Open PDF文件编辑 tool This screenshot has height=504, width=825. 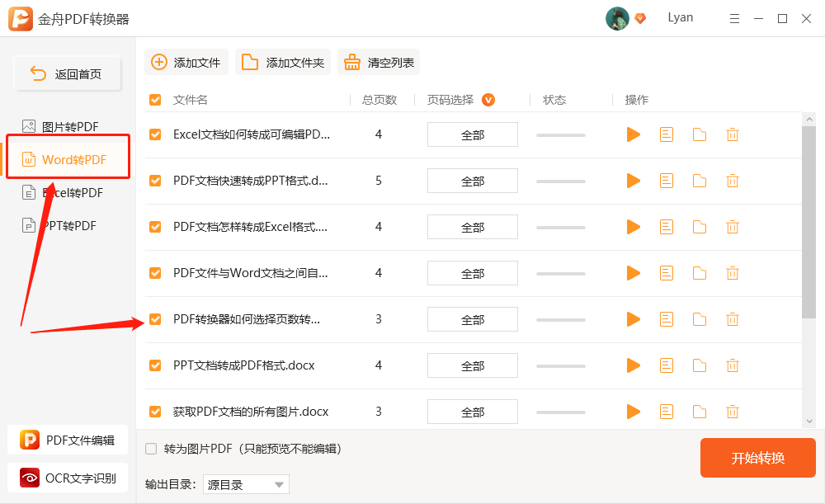coord(68,440)
